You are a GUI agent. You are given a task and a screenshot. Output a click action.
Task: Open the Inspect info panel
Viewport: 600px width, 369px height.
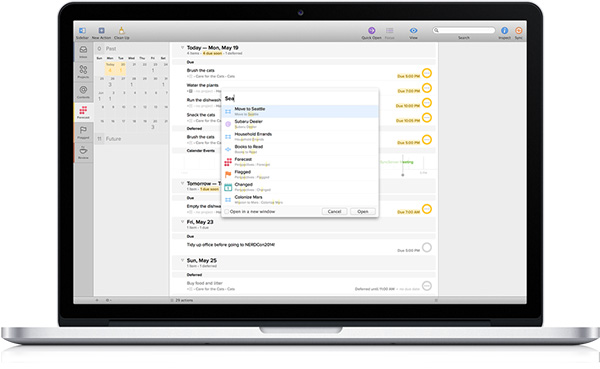504,30
